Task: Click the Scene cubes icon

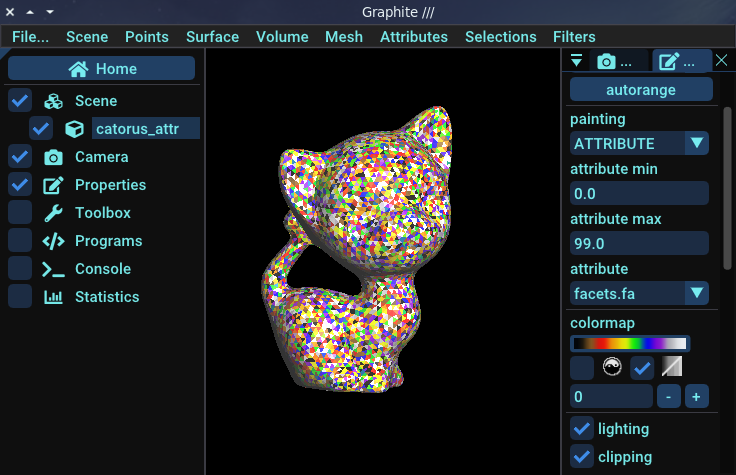Action: 54,101
